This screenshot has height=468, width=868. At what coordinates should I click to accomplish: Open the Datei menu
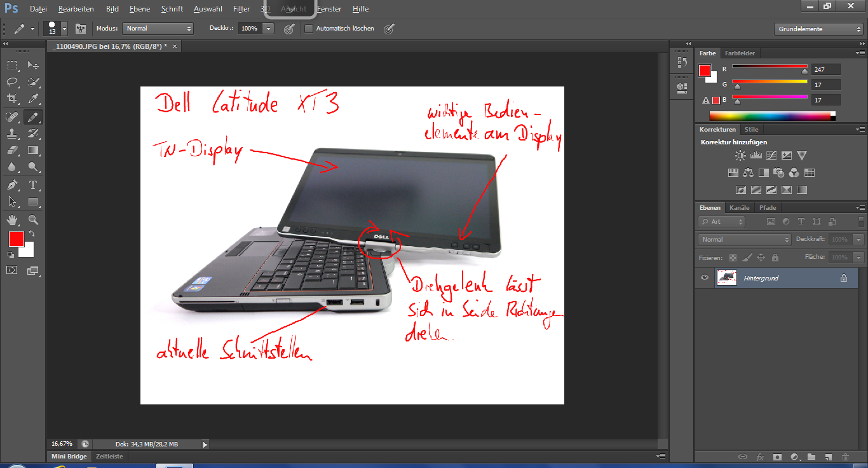coord(38,9)
